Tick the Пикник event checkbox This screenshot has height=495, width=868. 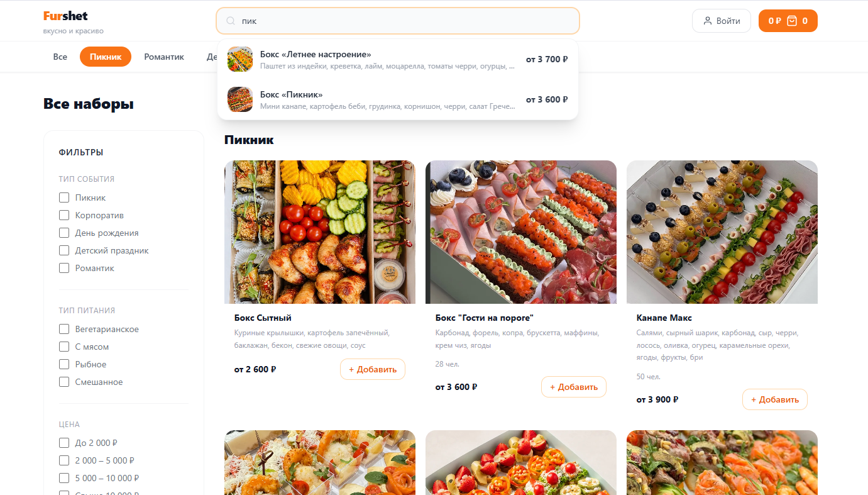click(x=64, y=197)
